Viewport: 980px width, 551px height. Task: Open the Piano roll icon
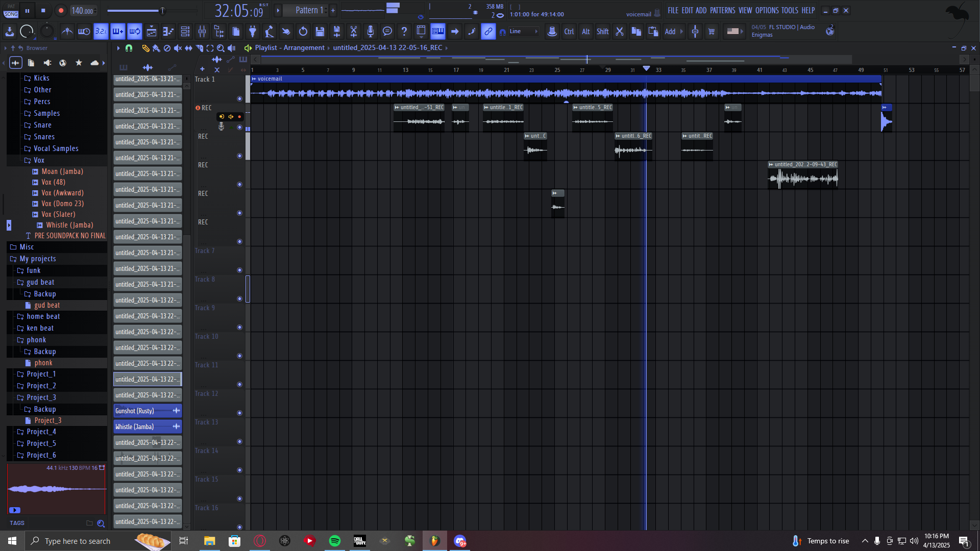[x=168, y=32]
